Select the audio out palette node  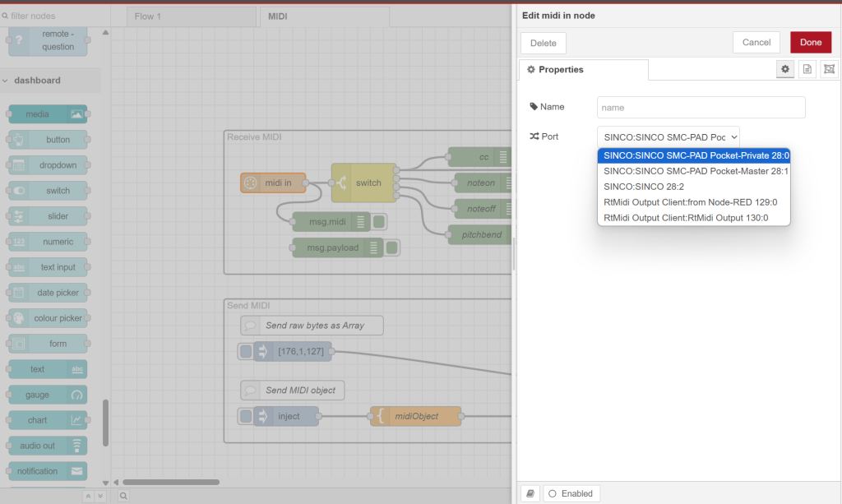48,446
